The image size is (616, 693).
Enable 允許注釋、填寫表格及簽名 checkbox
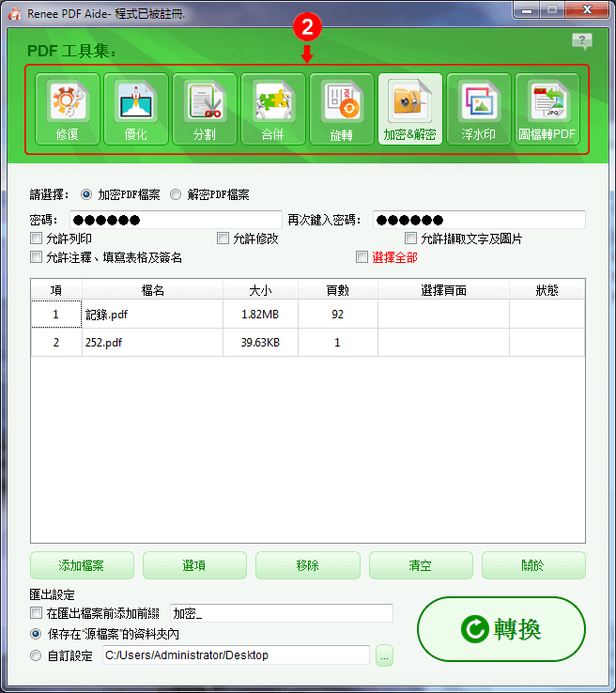point(36,257)
